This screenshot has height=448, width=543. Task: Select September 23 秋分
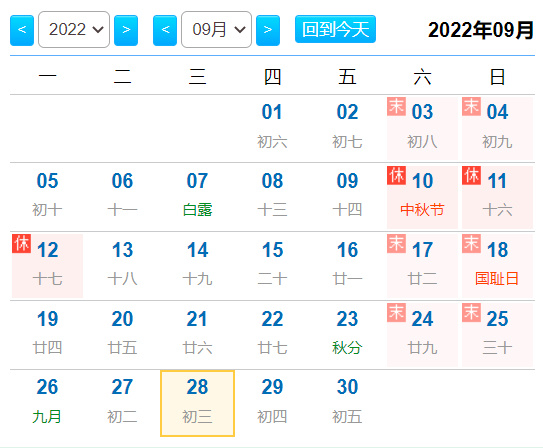point(347,334)
